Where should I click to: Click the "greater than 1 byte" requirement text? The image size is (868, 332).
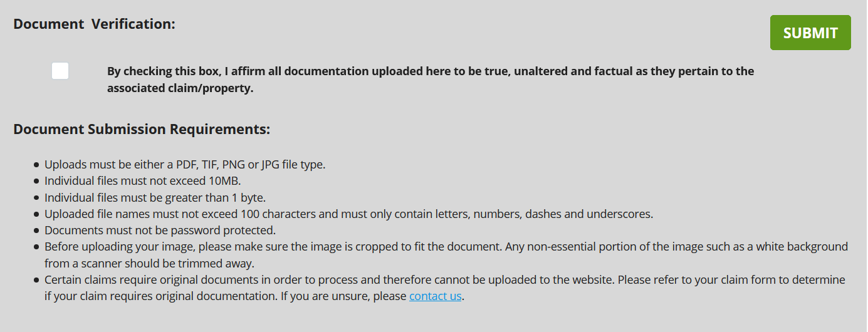pyautogui.click(x=155, y=197)
